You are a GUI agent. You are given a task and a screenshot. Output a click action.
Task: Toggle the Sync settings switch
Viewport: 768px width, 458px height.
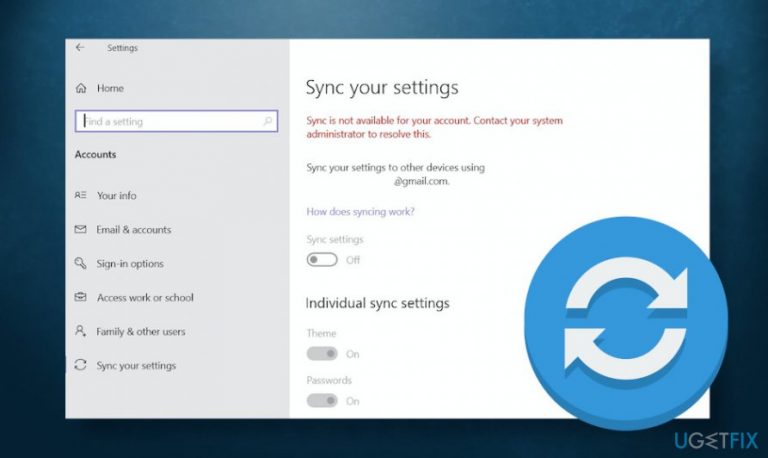[322, 260]
